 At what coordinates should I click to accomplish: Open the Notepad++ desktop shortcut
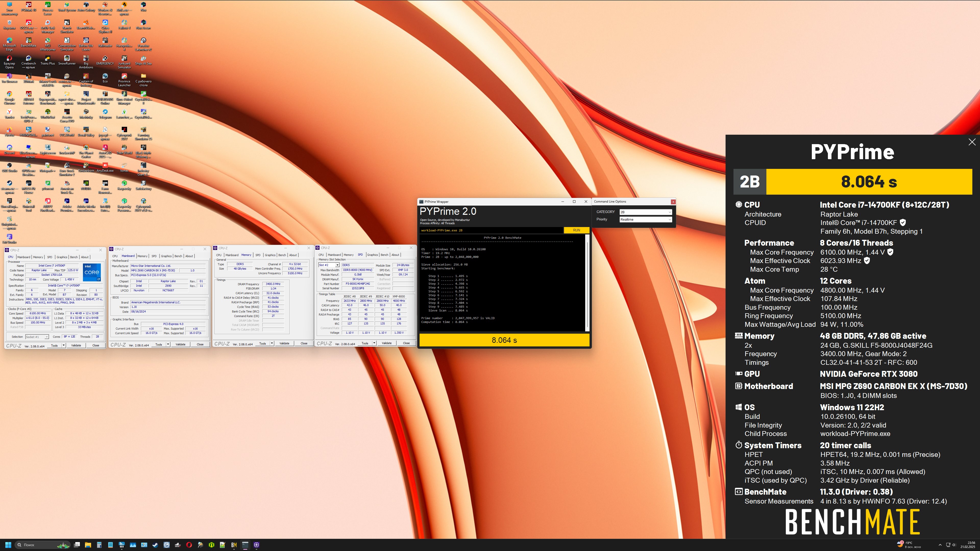tap(47, 167)
